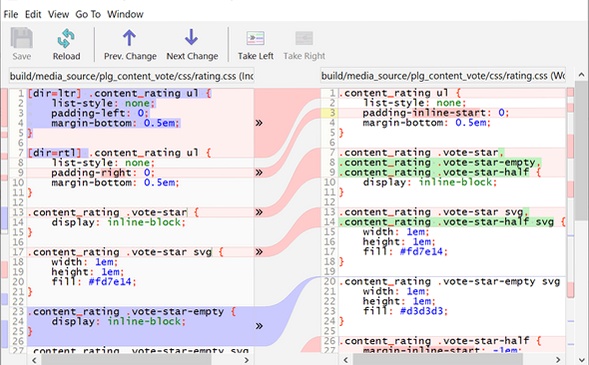The width and height of the screenshot is (589, 365).
Task: Click 'fill: #d3d3d3;' on right line 23
Action: point(405,311)
